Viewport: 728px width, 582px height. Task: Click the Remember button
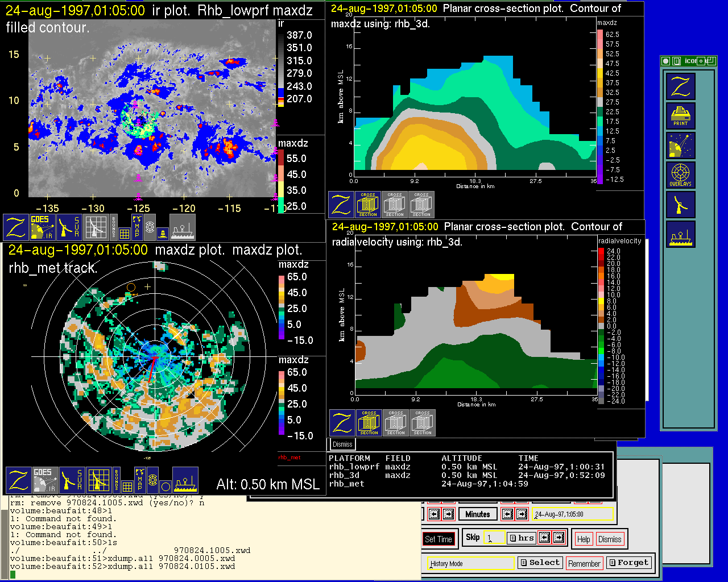pyautogui.click(x=584, y=563)
